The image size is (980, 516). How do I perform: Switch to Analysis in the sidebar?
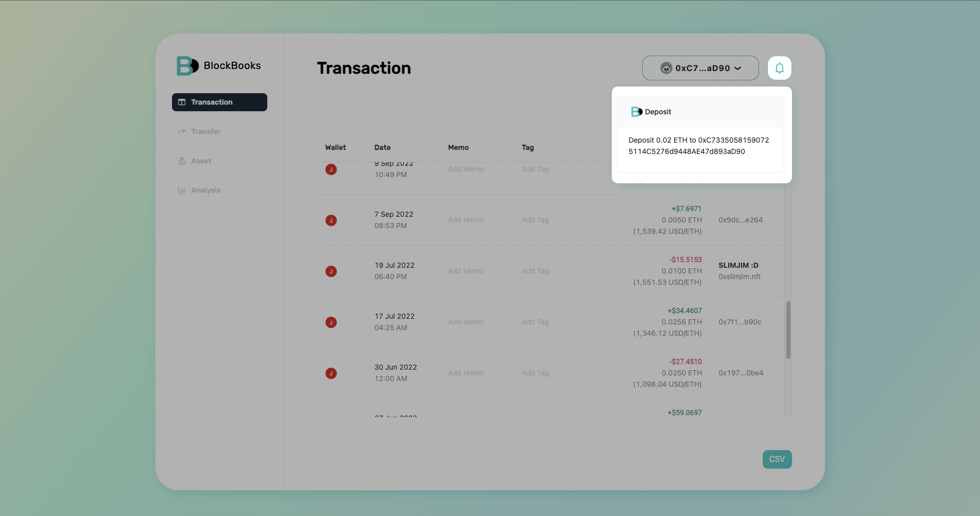(219, 190)
